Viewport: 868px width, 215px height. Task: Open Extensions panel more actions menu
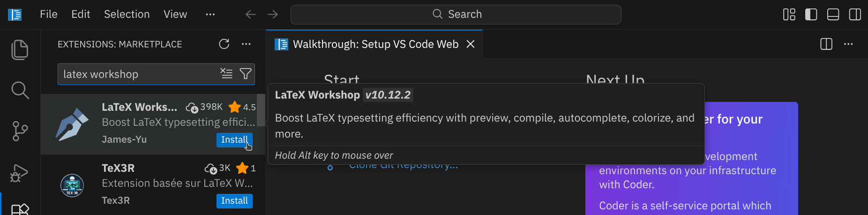tap(246, 44)
